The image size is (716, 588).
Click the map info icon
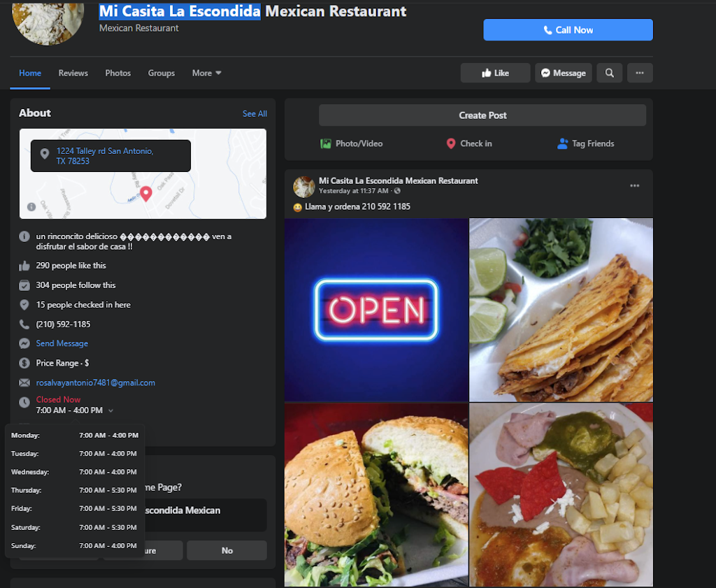click(x=31, y=206)
